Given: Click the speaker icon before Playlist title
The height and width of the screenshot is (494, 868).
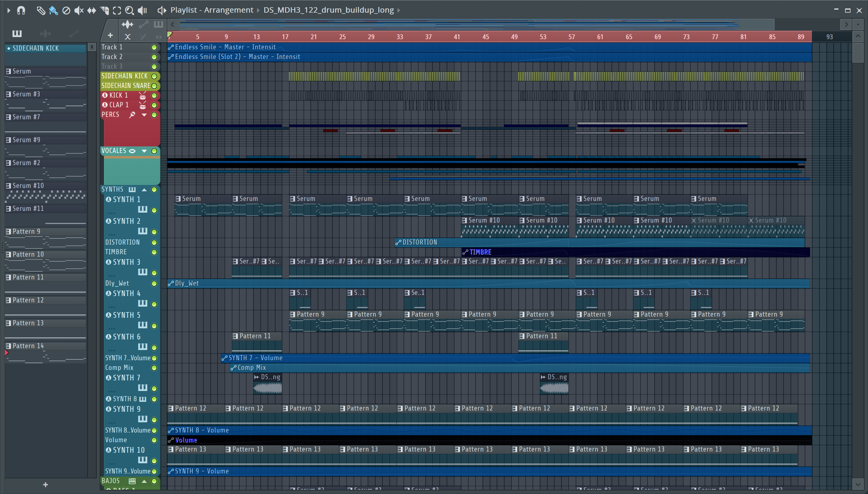Looking at the screenshot, I should (x=162, y=11).
